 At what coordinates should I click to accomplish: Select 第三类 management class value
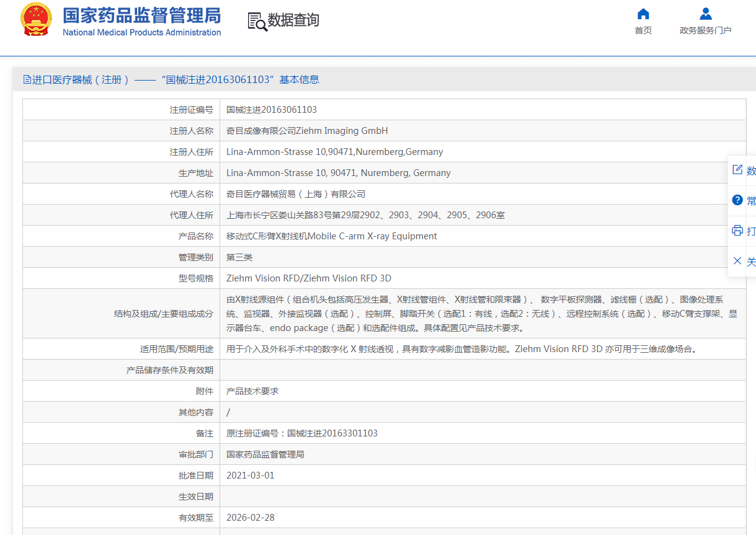[239, 257]
